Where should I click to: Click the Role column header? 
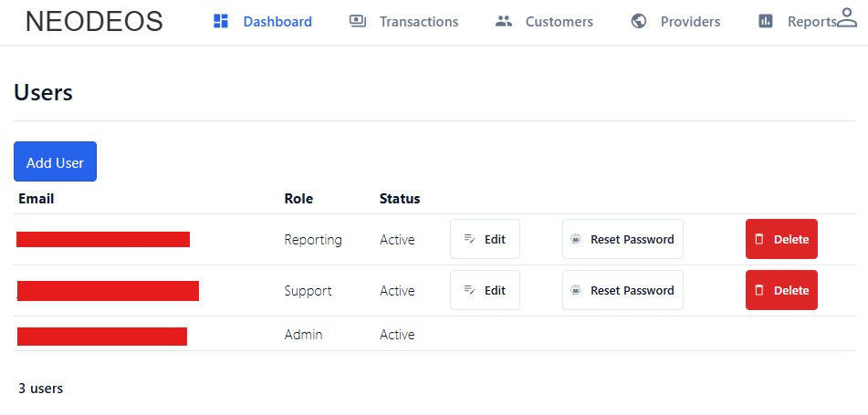[x=298, y=199]
